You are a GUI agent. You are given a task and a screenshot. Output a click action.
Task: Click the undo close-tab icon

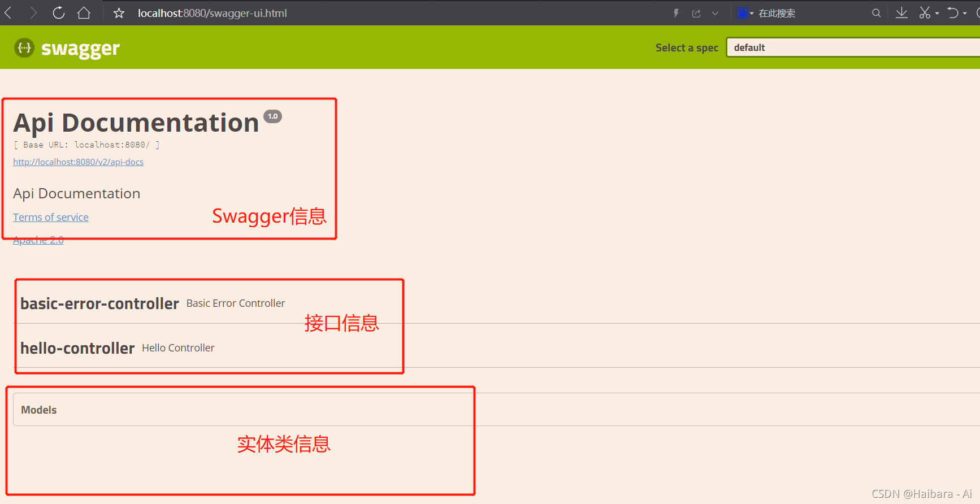pos(953,13)
